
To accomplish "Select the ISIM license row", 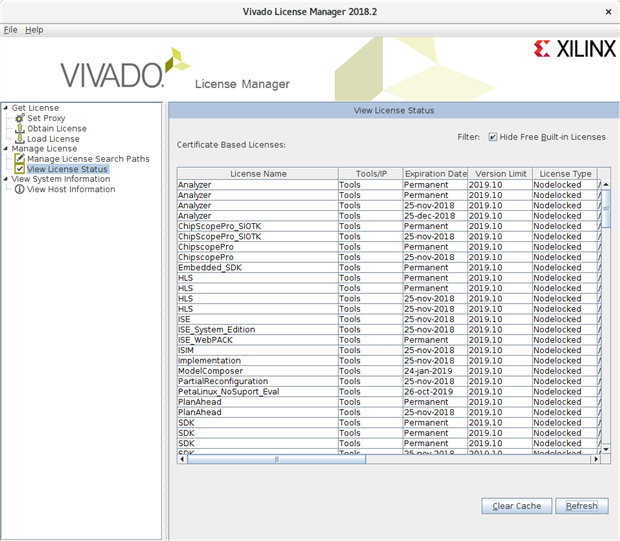I will pos(389,350).
